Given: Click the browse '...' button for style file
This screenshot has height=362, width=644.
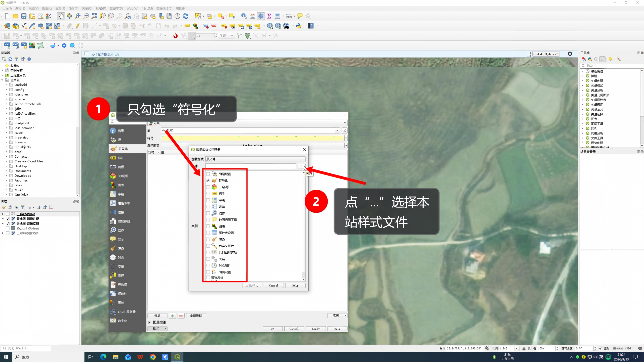Looking at the screenshot, I should (301, 166).
